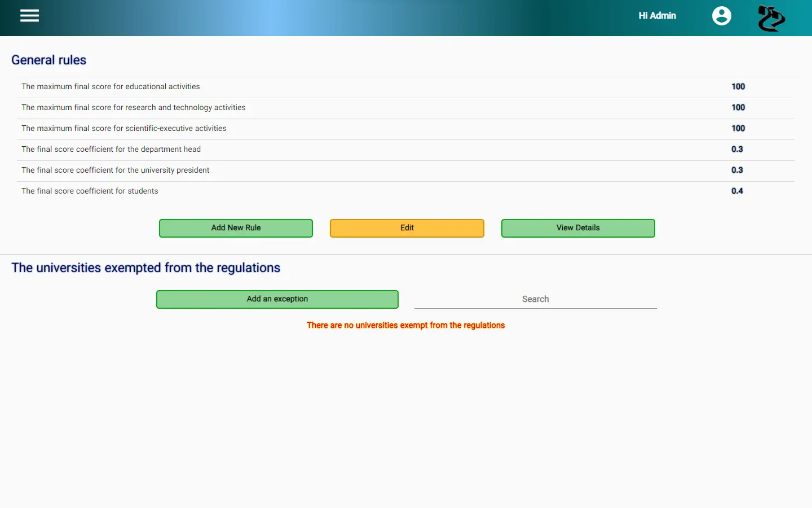Viewport: 812px width, 508px height.
Task: Click the exempted universities section heading
Action: tap(145, 268)
